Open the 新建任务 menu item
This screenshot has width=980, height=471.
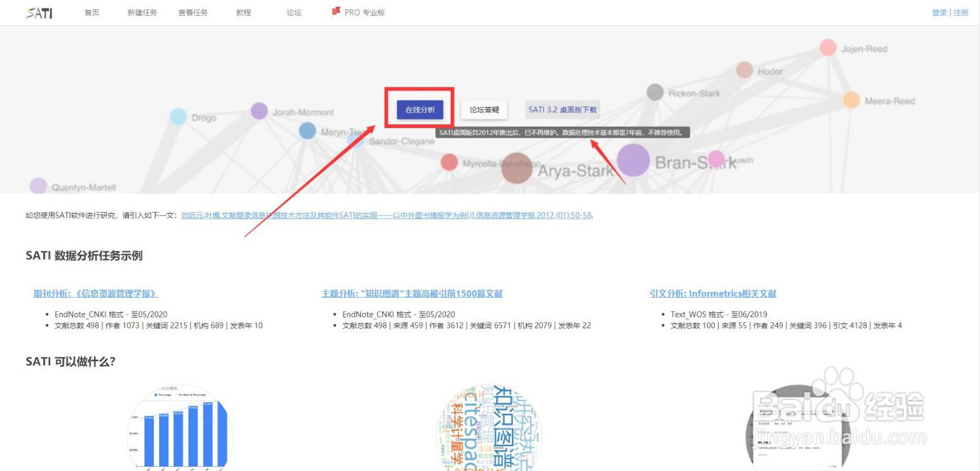(x=142, y=13)
